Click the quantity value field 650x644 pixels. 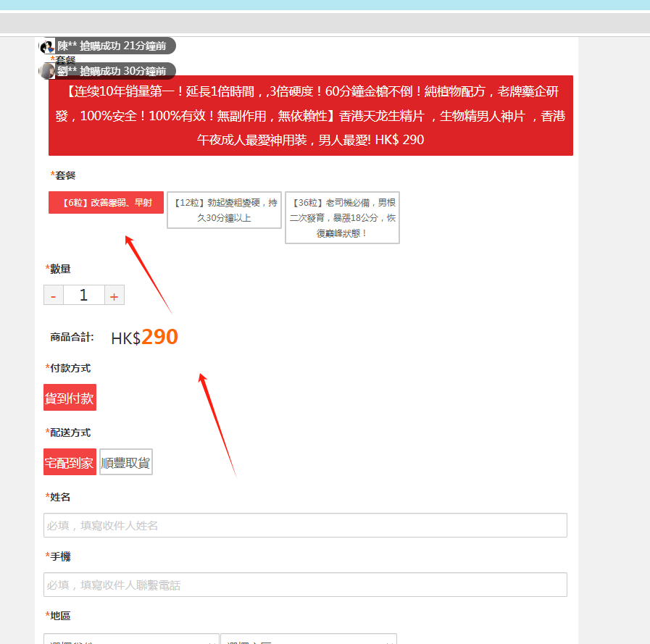(x=84, y=295)
